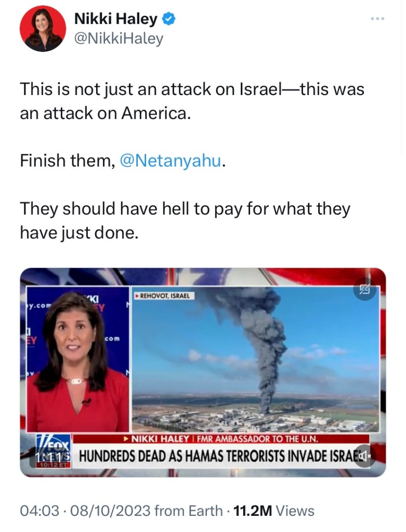Open the Nikki Haley display name

tap(116, 19)
